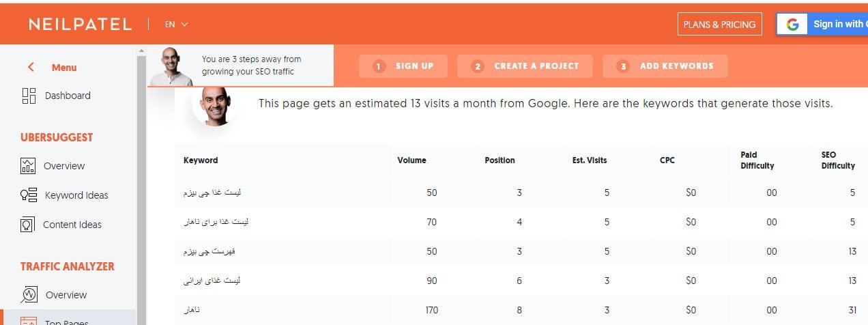Click the volume value 170
This screenshot has height=325, width=868.
pos(431,311)
